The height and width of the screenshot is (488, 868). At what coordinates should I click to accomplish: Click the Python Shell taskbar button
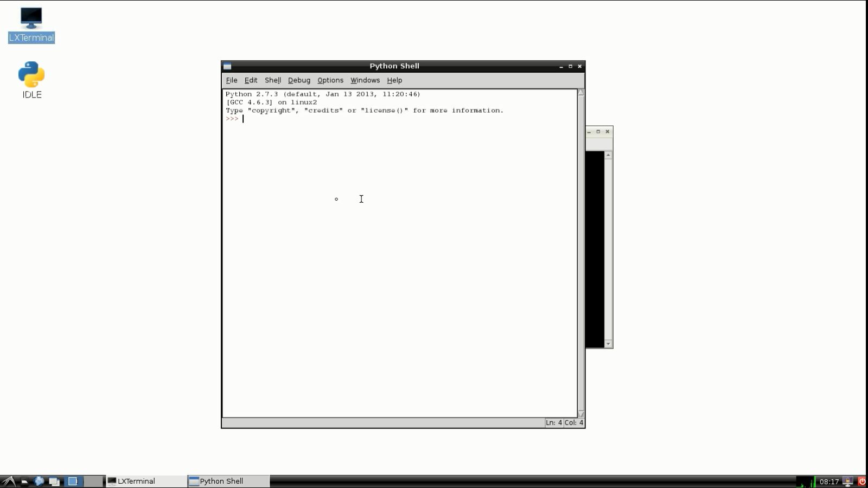pos(228,481)
